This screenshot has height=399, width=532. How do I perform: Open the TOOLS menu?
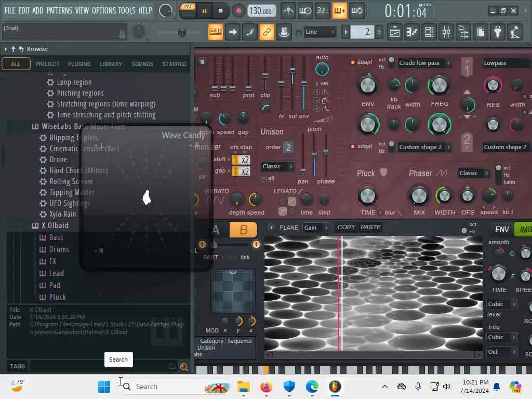pyautogui.click(x=127, y=10)
